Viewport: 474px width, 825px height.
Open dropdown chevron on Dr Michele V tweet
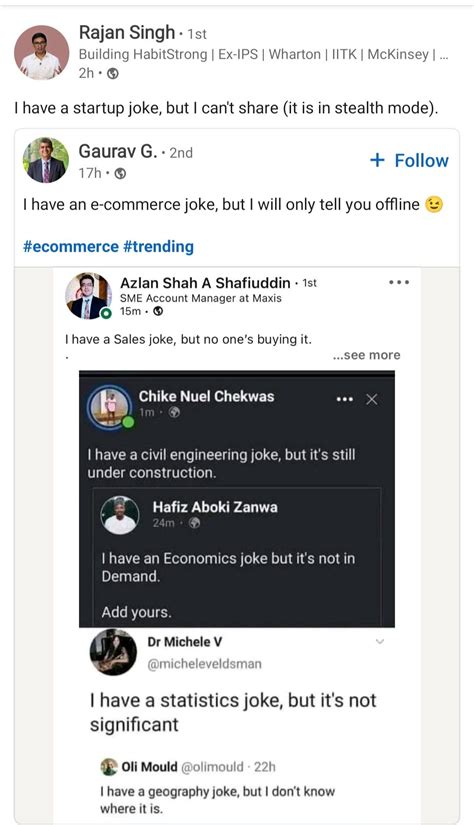click(x=380, y=641)
